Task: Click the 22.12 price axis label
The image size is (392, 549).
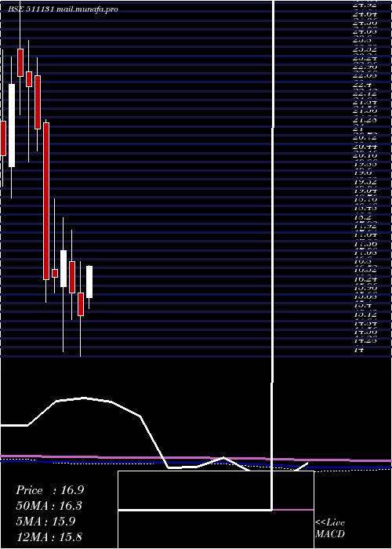Action: tap(365, 94)
